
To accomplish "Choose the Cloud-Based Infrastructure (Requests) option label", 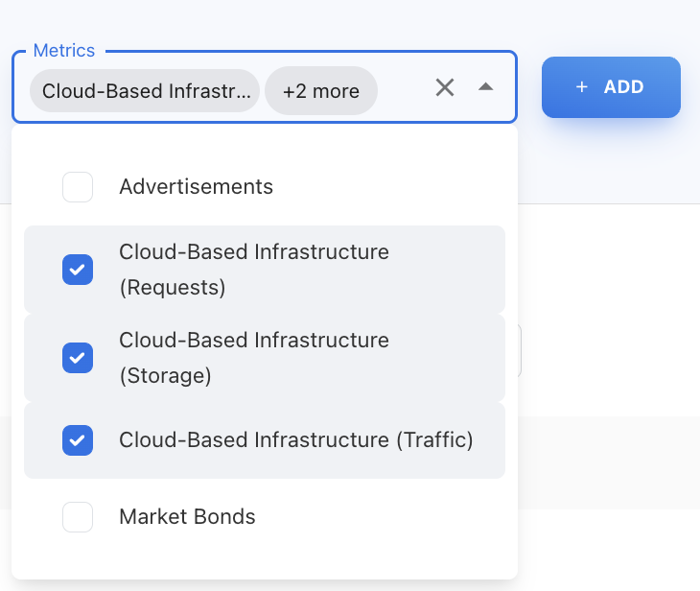I will click(253, 270).
